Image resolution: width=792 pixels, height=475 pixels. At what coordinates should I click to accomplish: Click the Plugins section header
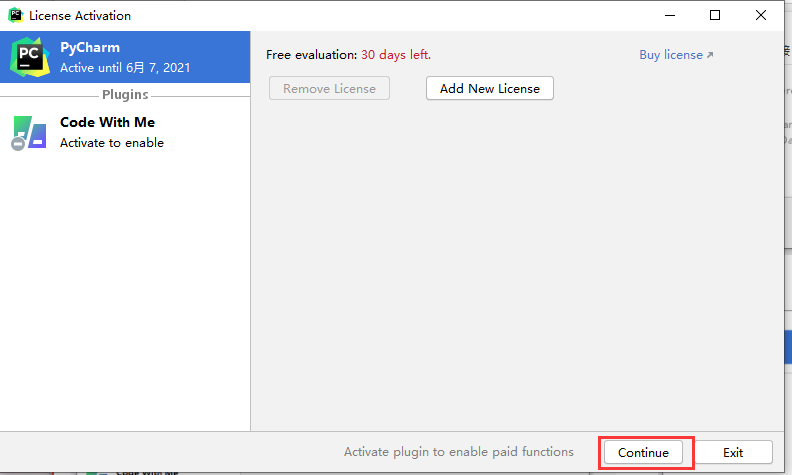(x=125, y=94)
